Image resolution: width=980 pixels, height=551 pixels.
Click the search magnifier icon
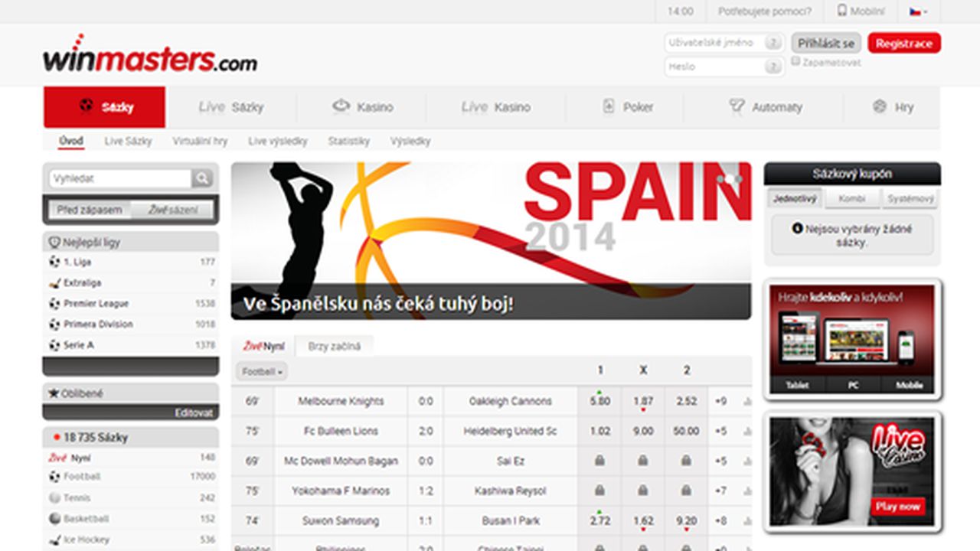point(202,178)
